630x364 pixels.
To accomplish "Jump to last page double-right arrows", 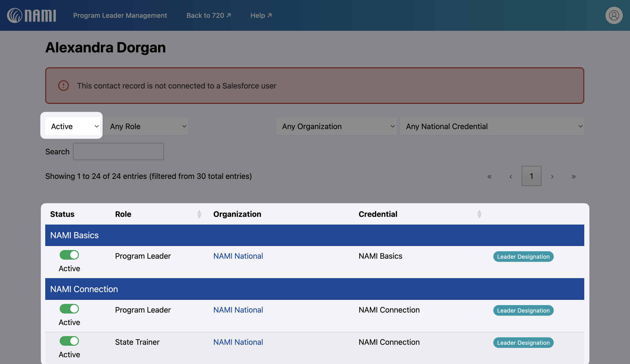I will coord(573,176).
